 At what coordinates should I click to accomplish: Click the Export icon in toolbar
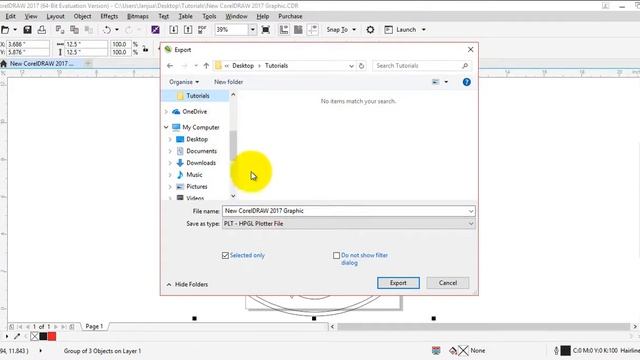[188, 30]
